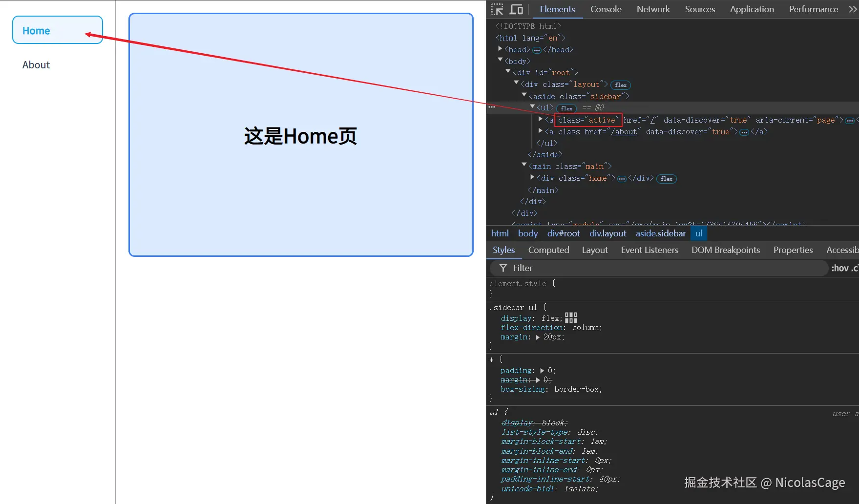This screenshot has width=859, height=504.
Task: Open the flexbox editor icon beside display: flex
Action: 571,318
